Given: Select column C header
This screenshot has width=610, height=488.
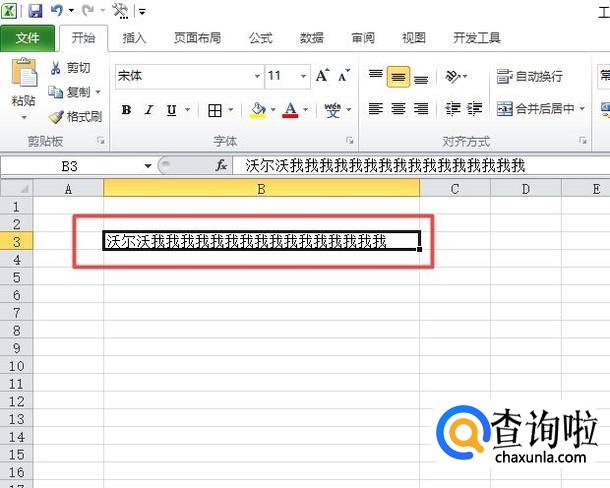Looking at the screenshot, I should tap(455, 189).
